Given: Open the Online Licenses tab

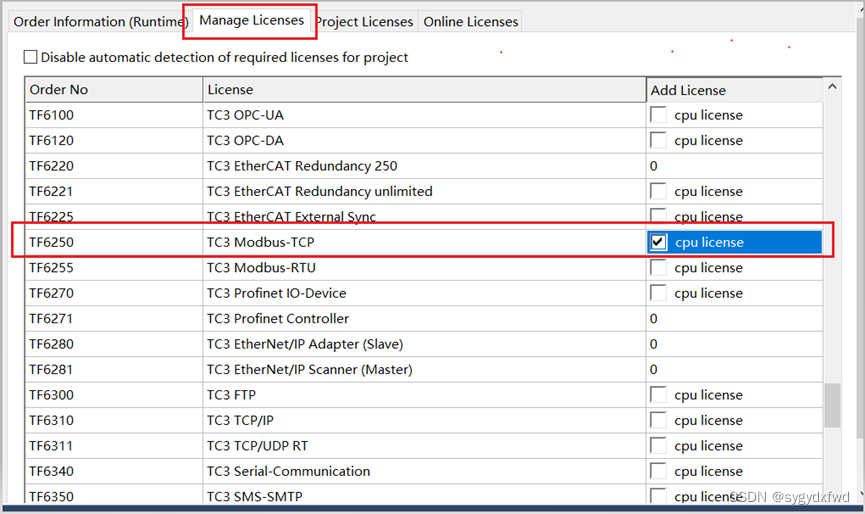Looking at the screenshot, I should click(471, 22).
